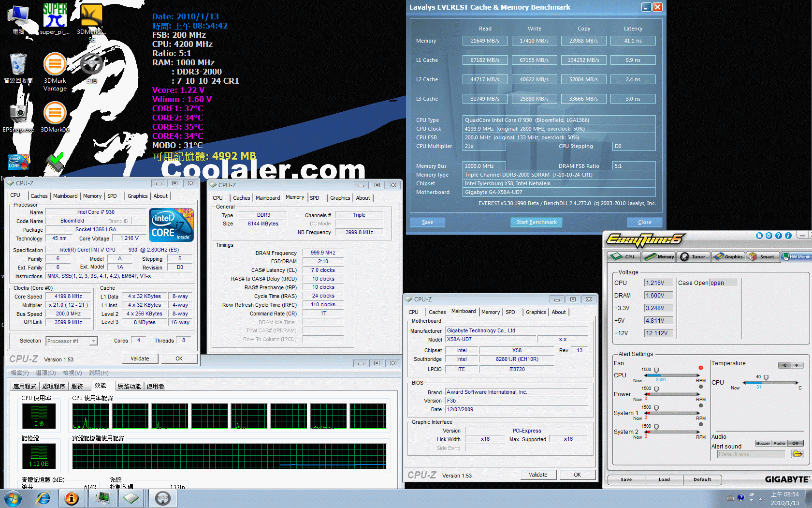This screenshot has height=508, width=812.
Task: Click Default button in EasyTune6
Action: (x=702, y=479)
